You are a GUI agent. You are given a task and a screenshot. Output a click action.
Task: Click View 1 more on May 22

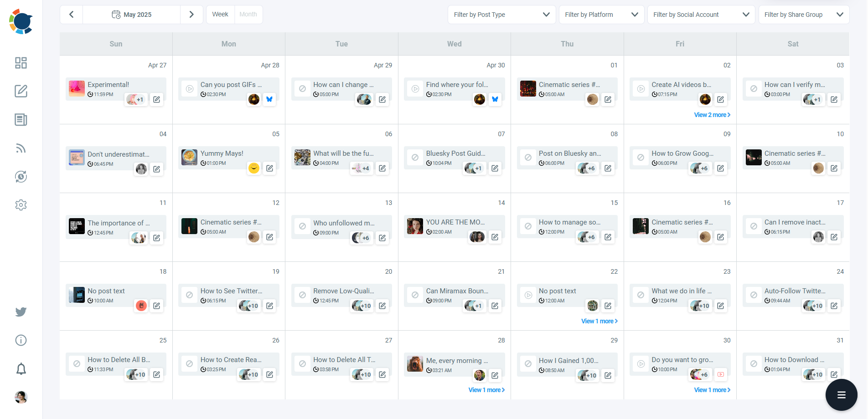[x=599, y=321]
